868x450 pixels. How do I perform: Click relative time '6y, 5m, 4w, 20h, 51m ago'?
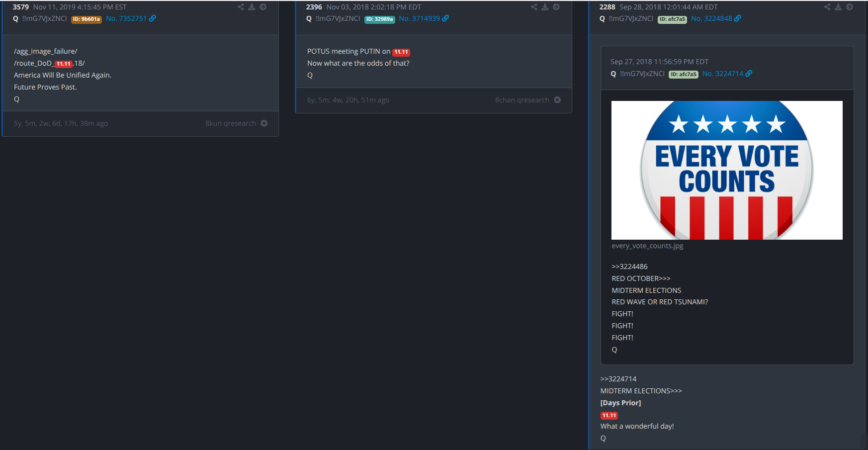pyautogui.click(x=348, y=100)
